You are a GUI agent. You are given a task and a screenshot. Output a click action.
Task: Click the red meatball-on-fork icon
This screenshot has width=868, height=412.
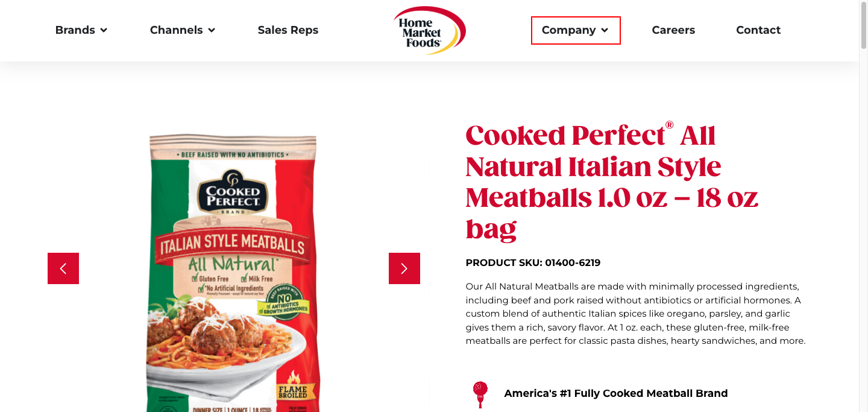coord(480,394)
